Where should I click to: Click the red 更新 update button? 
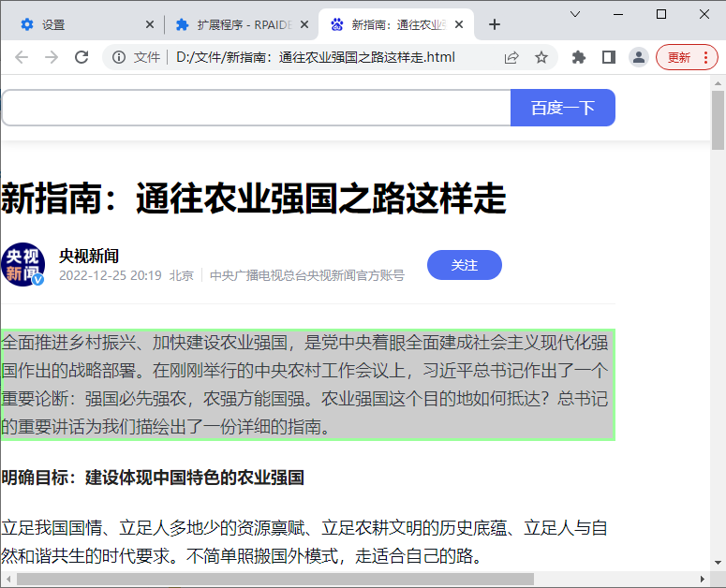(687, 57)
